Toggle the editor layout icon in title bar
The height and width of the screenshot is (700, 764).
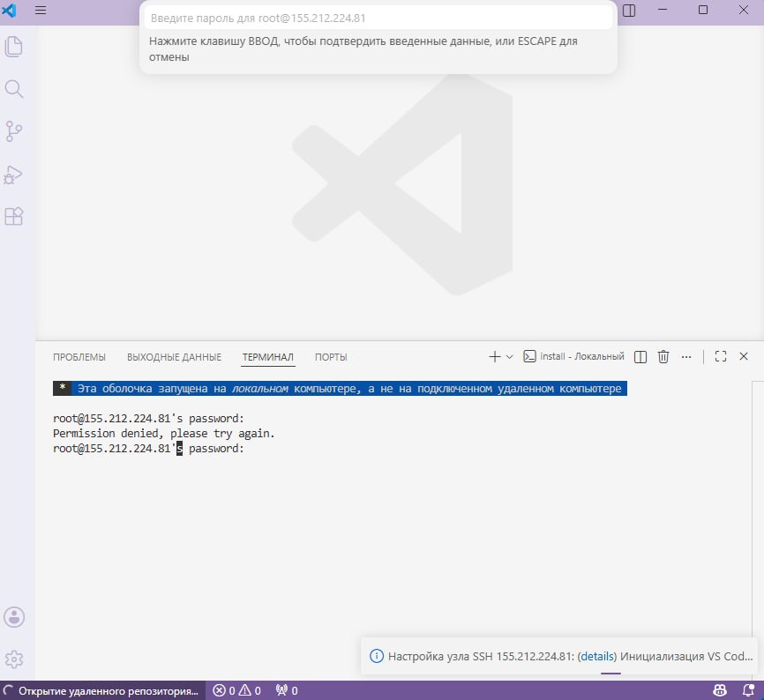click(629, 11)
